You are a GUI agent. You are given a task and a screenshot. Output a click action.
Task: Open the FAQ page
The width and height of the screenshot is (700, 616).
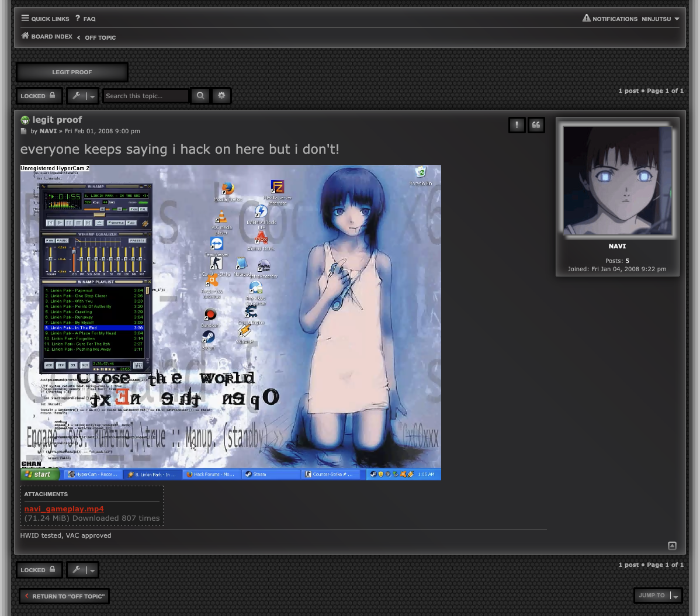click(85, 19)
